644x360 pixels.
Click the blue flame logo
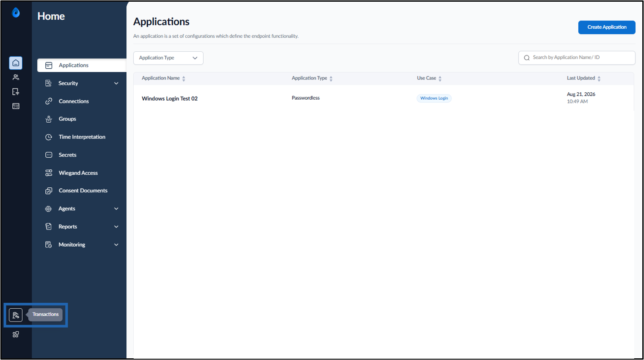click(16, 13)
